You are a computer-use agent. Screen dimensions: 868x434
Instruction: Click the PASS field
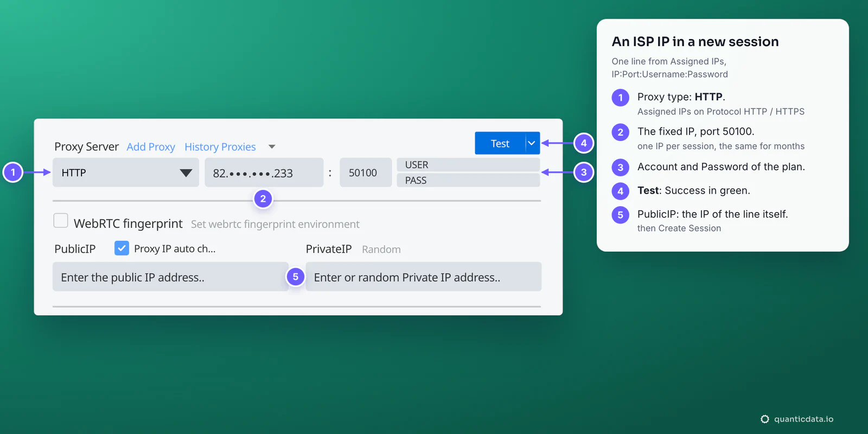[468, 180]
